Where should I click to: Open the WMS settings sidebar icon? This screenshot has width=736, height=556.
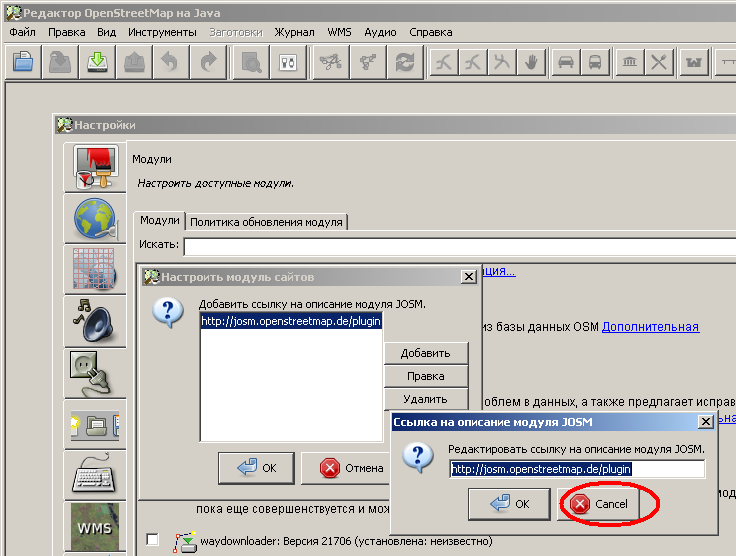point(96,525)
